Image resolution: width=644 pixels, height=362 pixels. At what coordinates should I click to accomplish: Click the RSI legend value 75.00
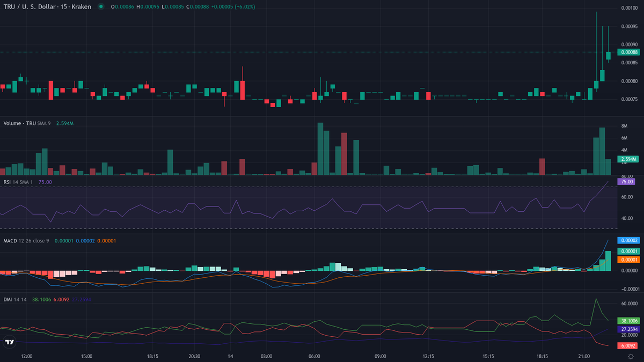pyautogui.click(x=45, y=182)
